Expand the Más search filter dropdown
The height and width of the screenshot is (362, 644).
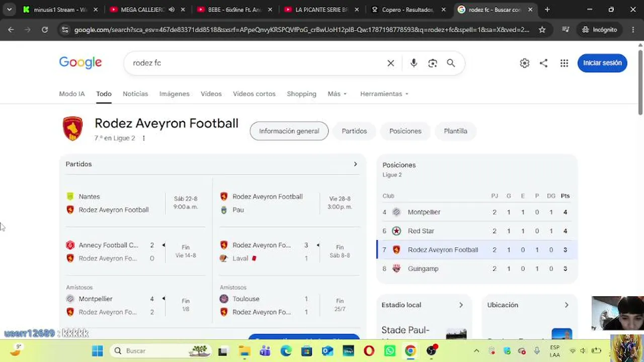click(x=337, y=94)
